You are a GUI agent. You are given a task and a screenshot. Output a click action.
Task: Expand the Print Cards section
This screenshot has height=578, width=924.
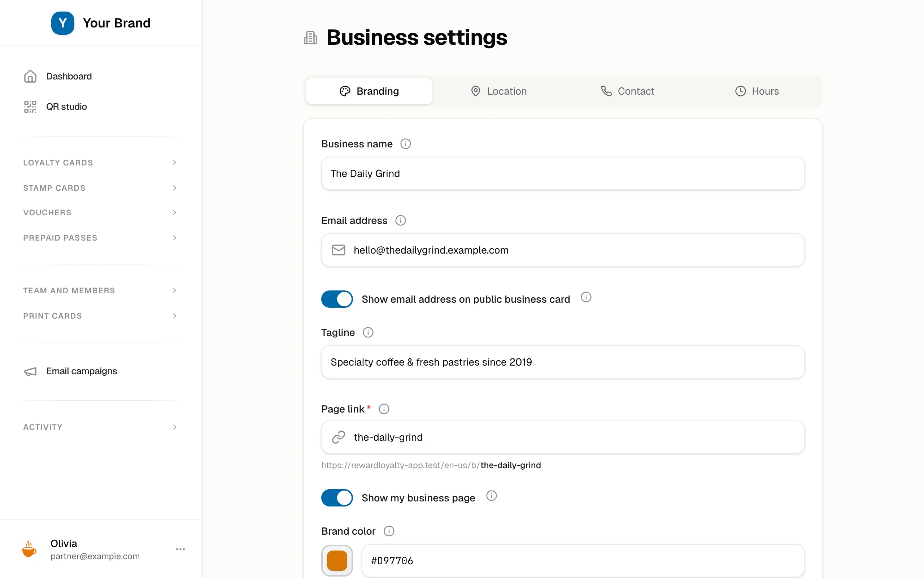click(x=101, y=316)
